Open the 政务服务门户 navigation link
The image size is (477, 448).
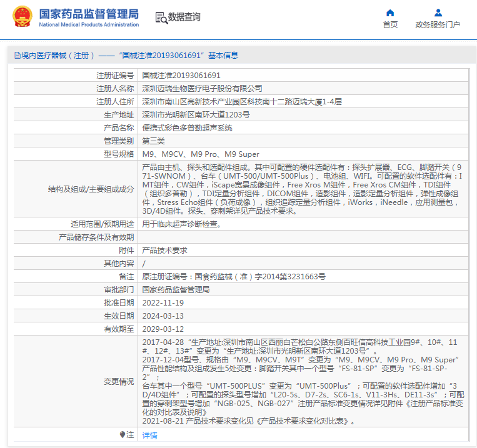tap(438, 25)
